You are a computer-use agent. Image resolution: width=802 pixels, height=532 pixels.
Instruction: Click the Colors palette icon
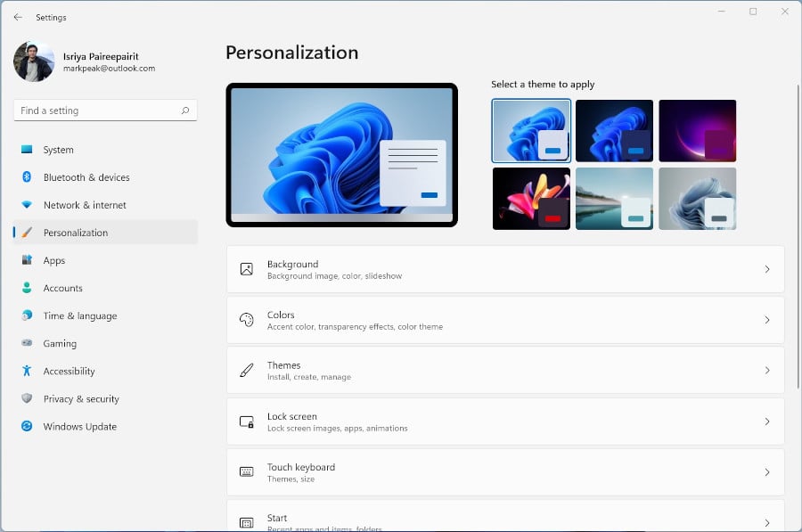pos(247,320)
